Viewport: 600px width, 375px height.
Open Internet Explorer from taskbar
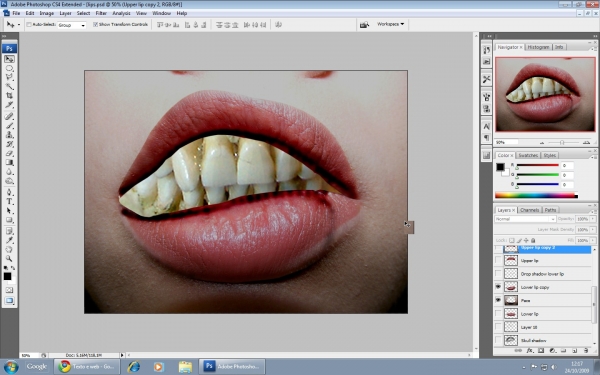134,367
